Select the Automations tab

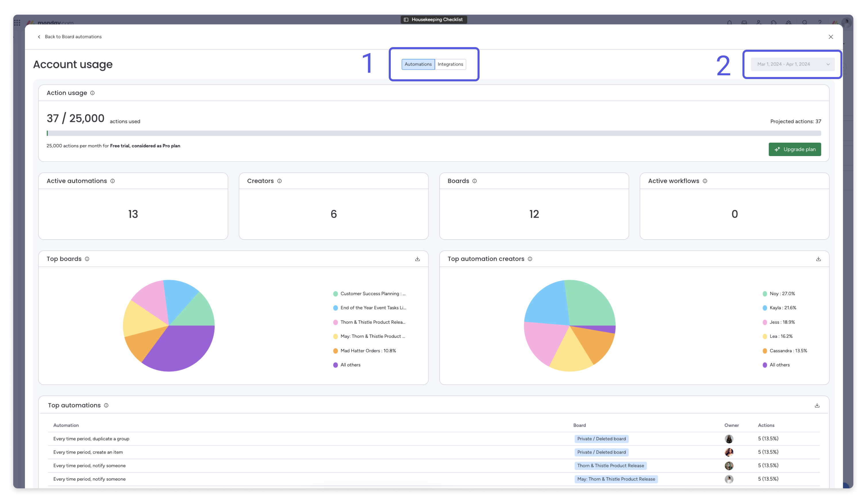tap(418, 64)
